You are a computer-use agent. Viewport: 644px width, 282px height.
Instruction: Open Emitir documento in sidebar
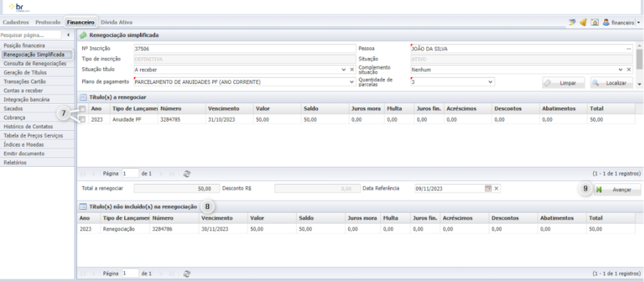tap(37, 153)
